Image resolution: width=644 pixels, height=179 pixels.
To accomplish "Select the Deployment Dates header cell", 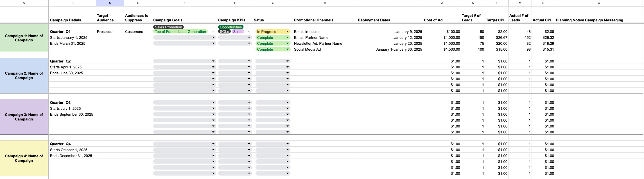I will click(390, 18).
